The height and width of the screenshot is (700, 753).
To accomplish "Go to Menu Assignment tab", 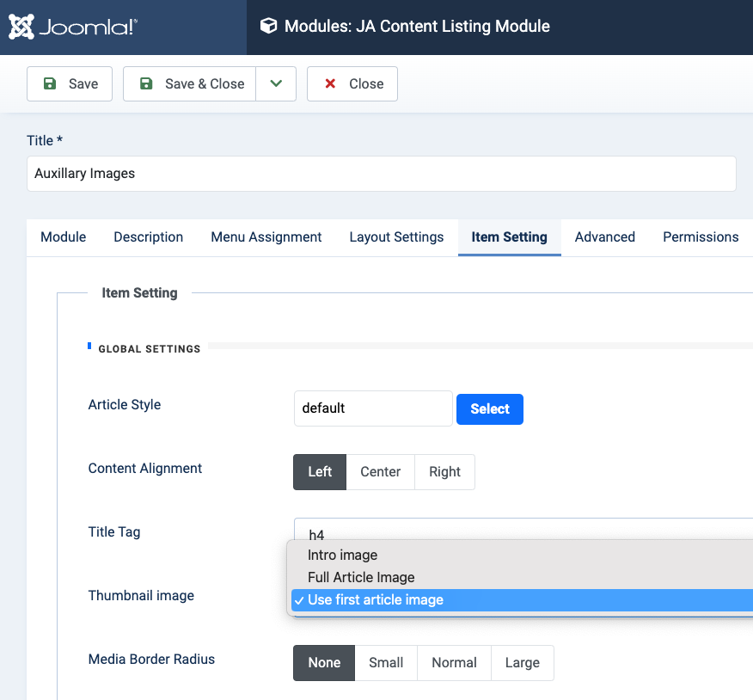I will pos(266,236).
